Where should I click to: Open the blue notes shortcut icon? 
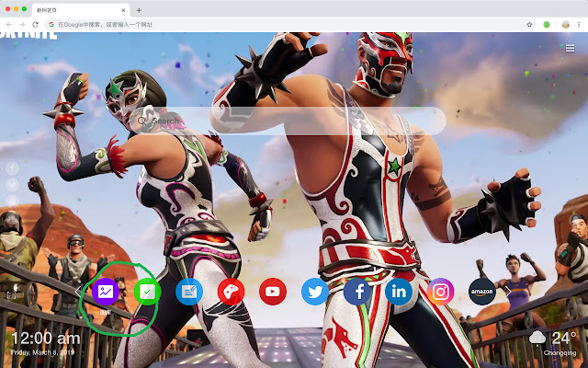(189, 292)
